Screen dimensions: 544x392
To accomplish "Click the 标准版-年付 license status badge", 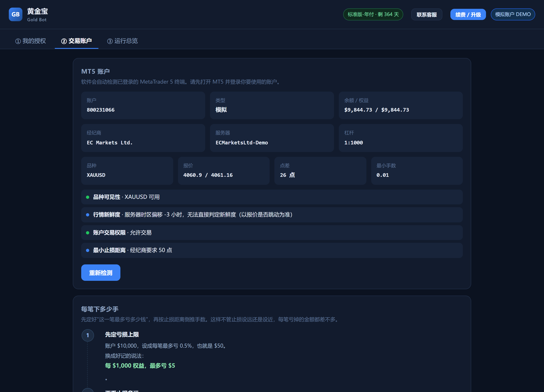I will click(x=373, y=14).
